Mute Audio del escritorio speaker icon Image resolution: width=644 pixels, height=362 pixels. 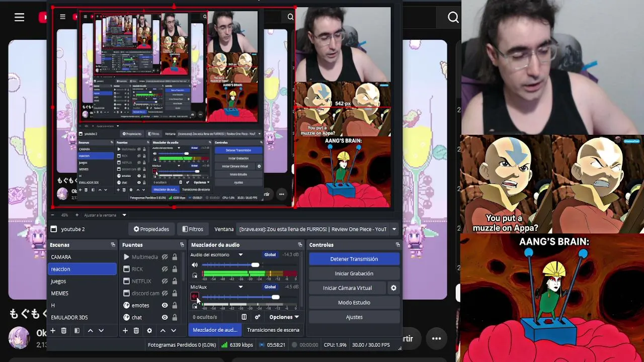click(195, 265)
